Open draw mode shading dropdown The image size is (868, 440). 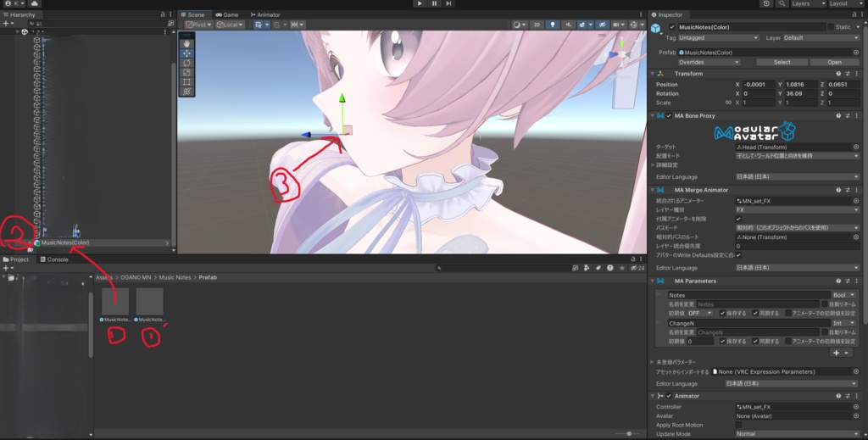click(520, 25)
